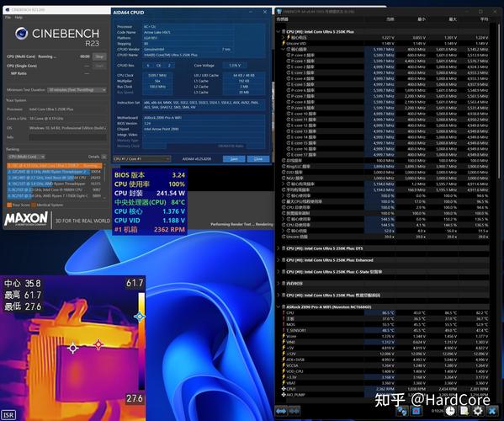The image size is (504, 421).
Task: Click the fan icon beside AIO_PUMP row
Action: tap(284, 395)
